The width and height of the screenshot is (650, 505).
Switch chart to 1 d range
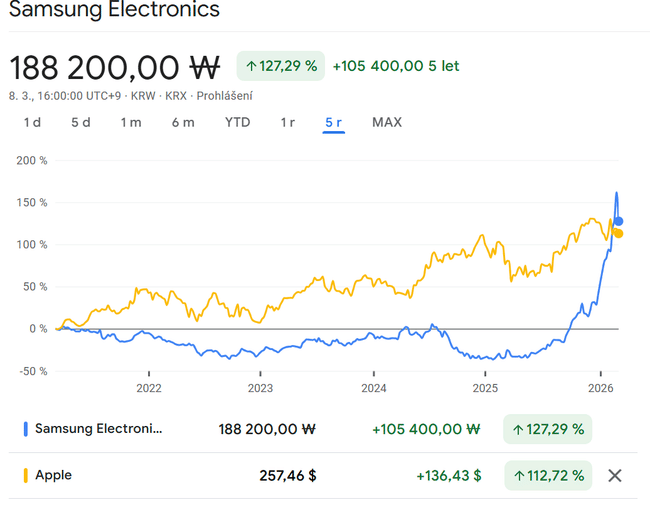pyautogui.click(x=32, y=122)
